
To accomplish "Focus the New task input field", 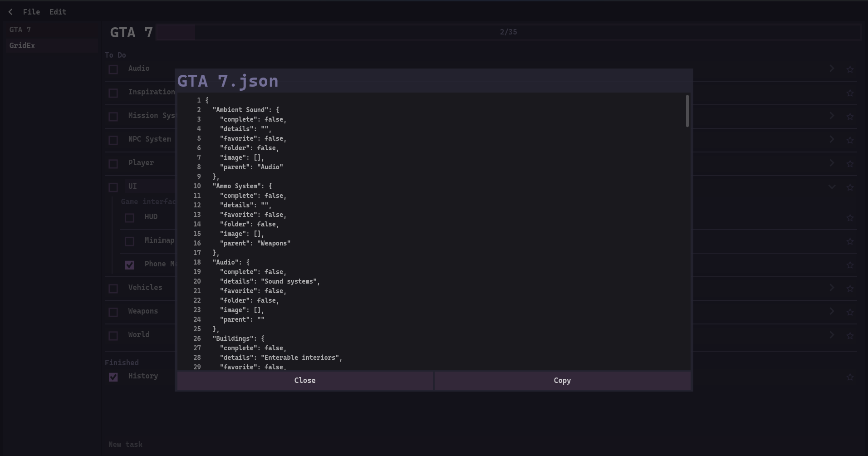I will tap(481, 445).
